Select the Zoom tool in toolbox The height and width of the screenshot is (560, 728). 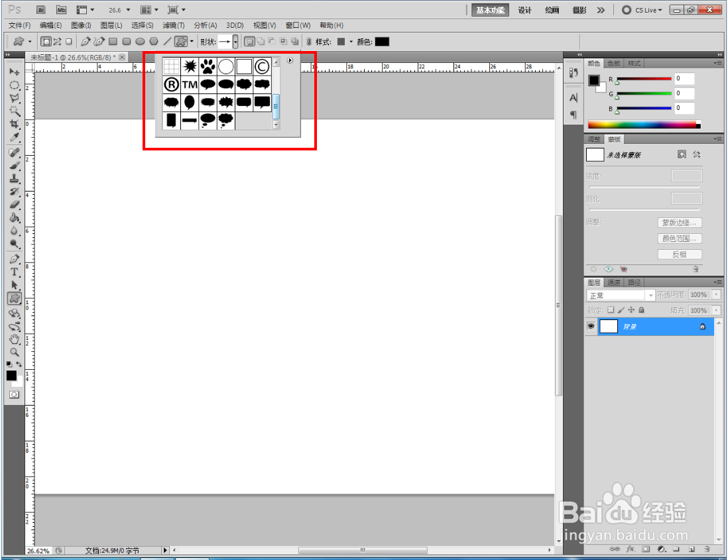(15, 352)
